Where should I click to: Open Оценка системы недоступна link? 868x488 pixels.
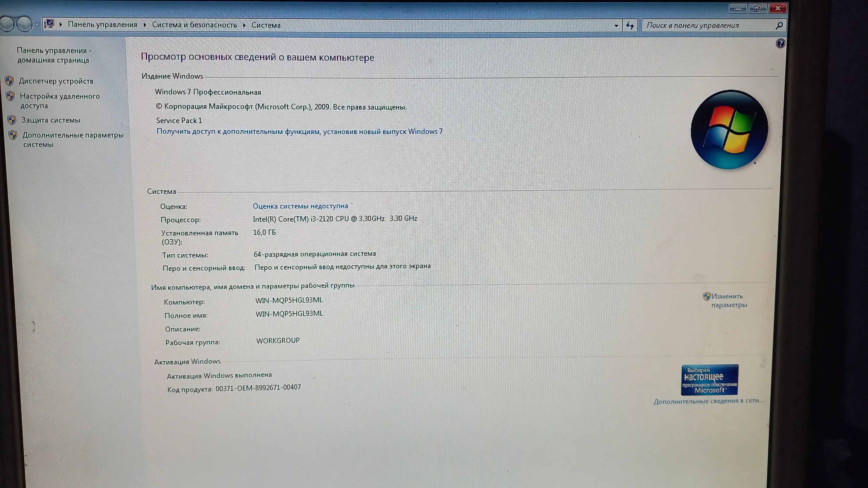300,206
